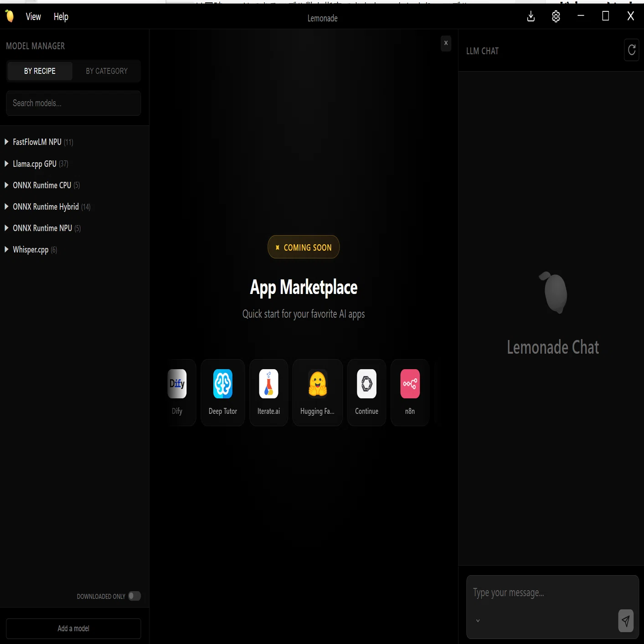Open the Iterate.ai app tile

[x=269, y=392]
